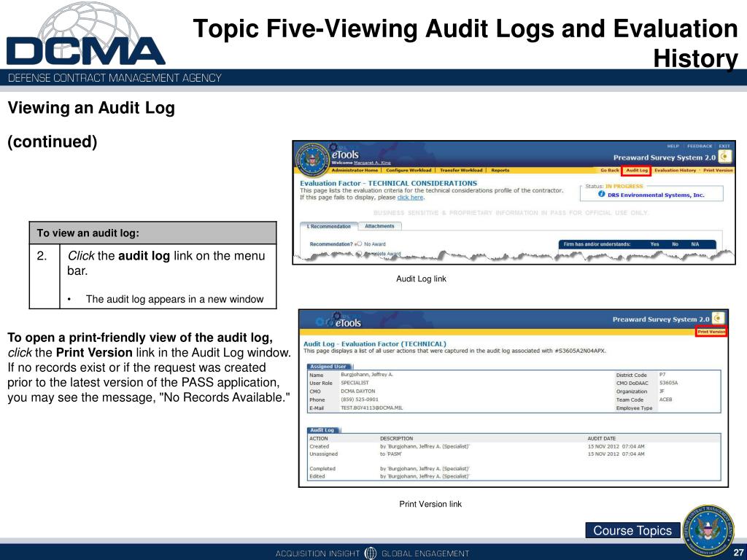
Task: Click the "Print Version link" caption
Action: coord(430,504)
